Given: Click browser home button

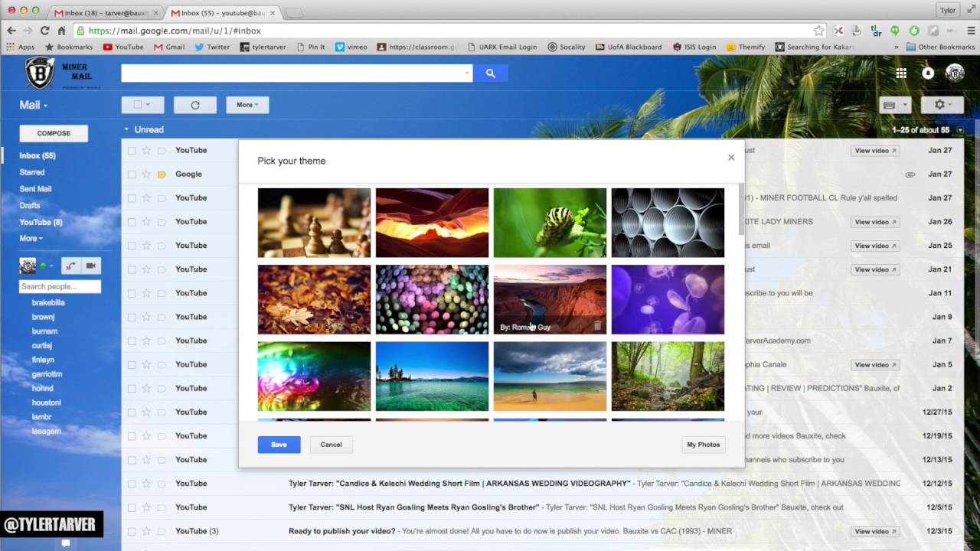Looking at the screenshot, I should tap(62, 31).
